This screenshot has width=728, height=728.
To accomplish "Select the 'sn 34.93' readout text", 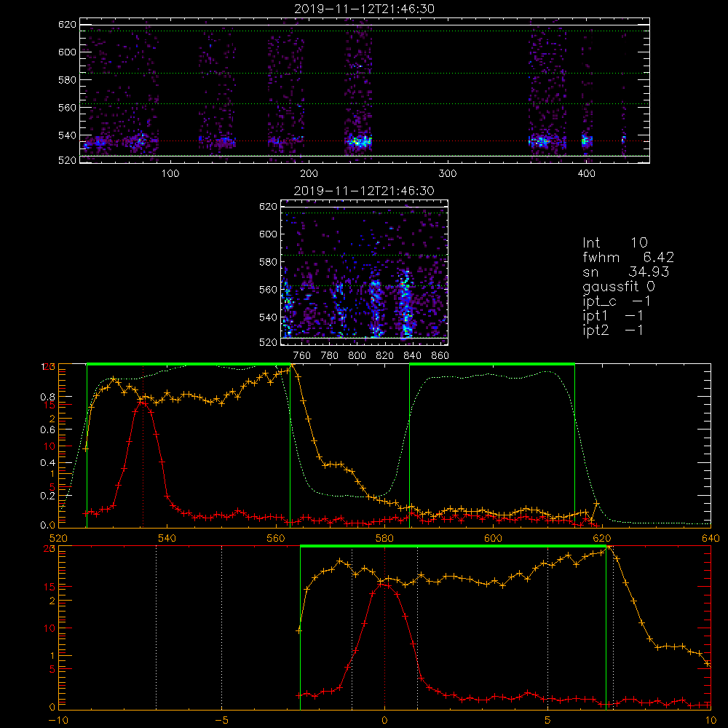I will [626, 272].
